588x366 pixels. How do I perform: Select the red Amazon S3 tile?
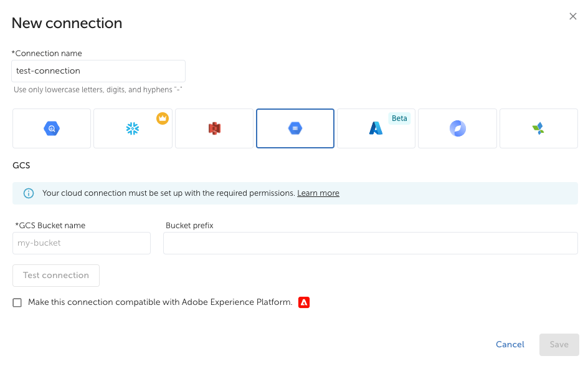(214, 128)
